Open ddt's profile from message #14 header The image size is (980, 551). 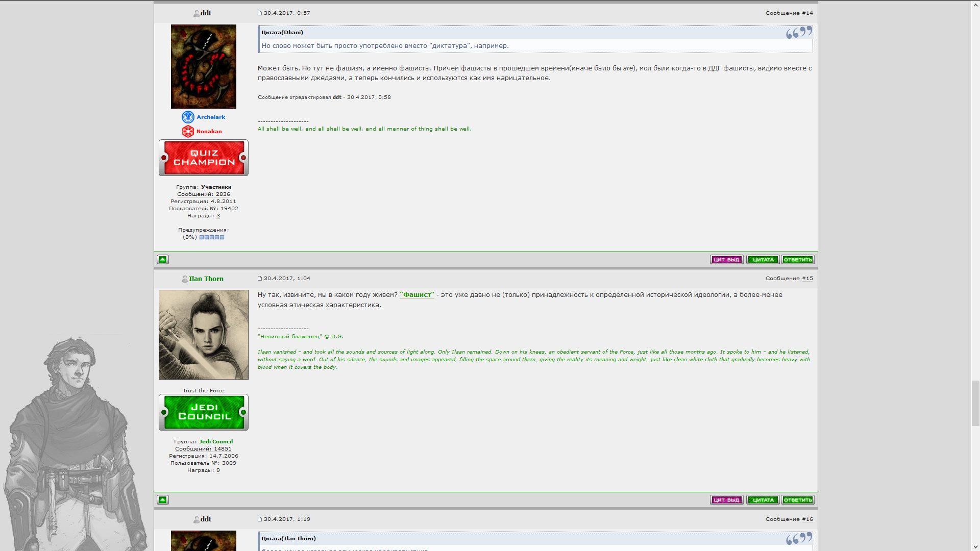[206, 13]
